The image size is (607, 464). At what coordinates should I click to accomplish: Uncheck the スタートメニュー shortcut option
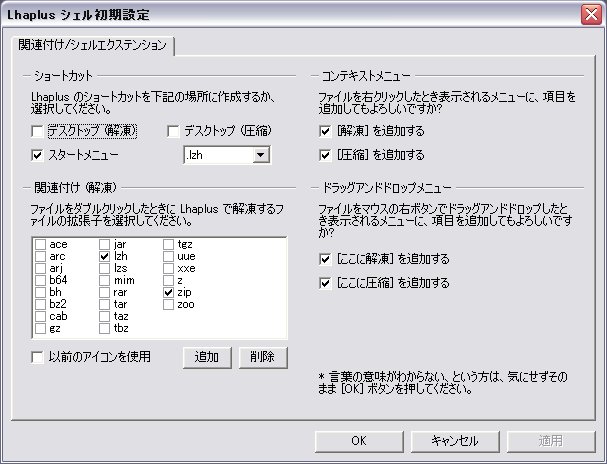coord(37,156)
